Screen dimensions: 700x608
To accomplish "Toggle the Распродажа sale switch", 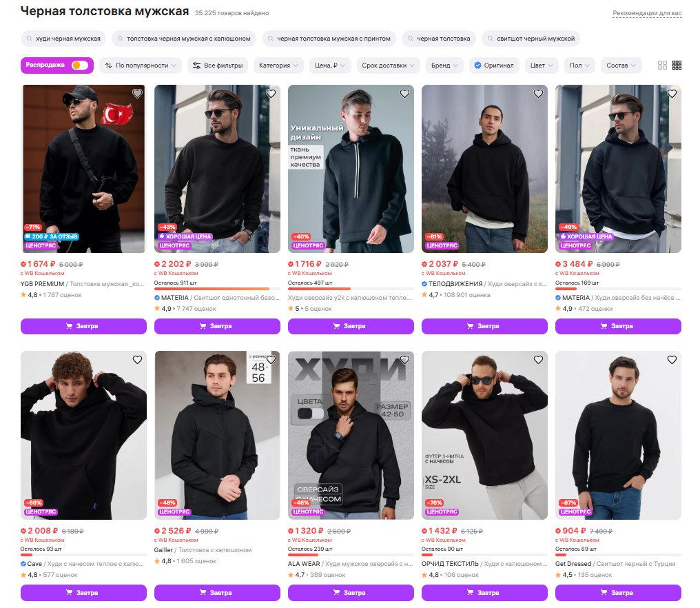I will click(79, 65).
